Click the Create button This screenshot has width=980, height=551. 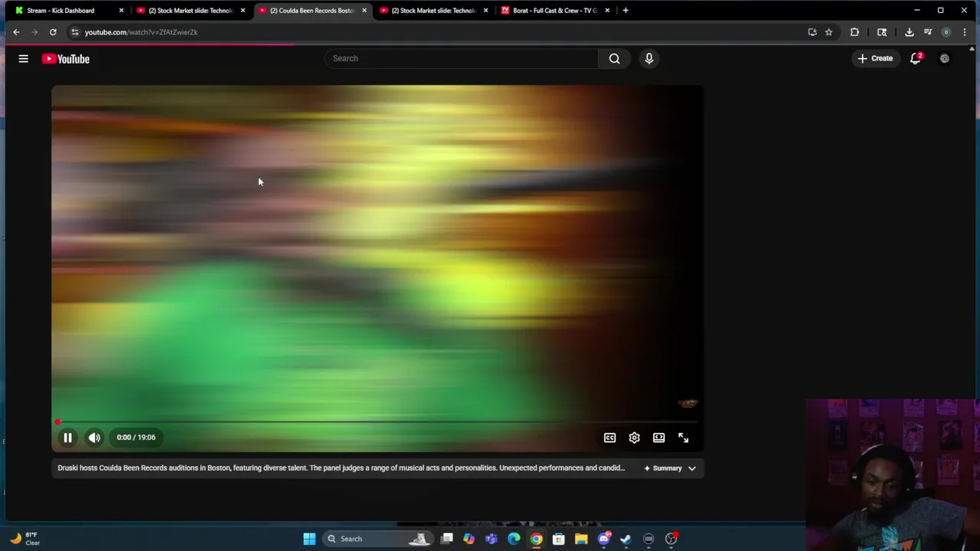pyautogui.click(x=875, y=58)
